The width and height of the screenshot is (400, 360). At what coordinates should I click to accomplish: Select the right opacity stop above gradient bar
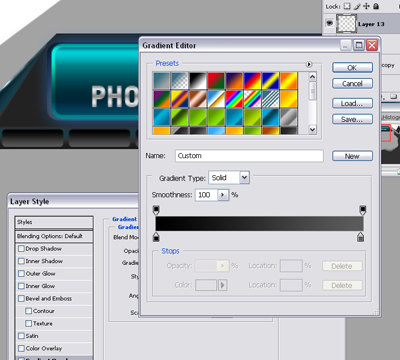pyautogui.click(x=363, y=210)
